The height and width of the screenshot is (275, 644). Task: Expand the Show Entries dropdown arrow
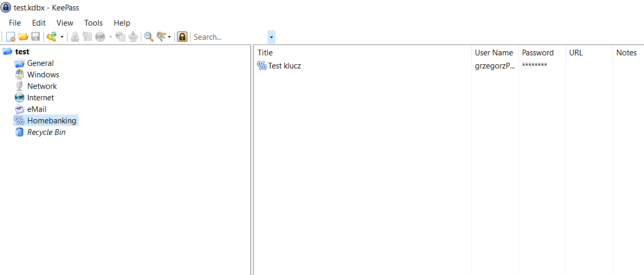pos(170,37)
